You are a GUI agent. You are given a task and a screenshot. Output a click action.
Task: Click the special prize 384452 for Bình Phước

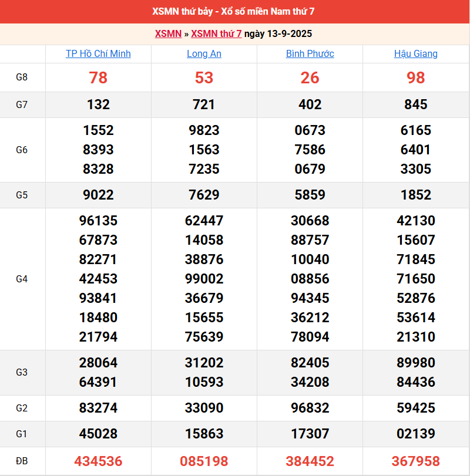point(310,461)
